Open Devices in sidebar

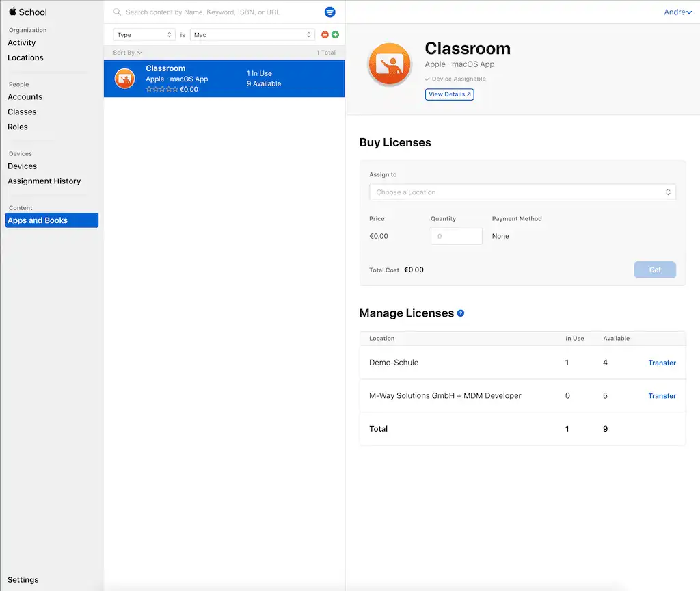pyautogui.click(x=22, y=166)
